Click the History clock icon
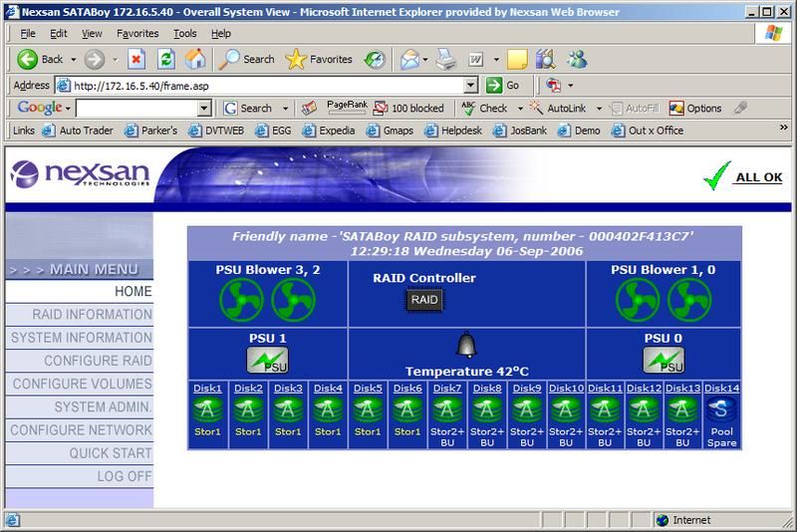Viewport: 797px width, 532px height. click(376, 60)
